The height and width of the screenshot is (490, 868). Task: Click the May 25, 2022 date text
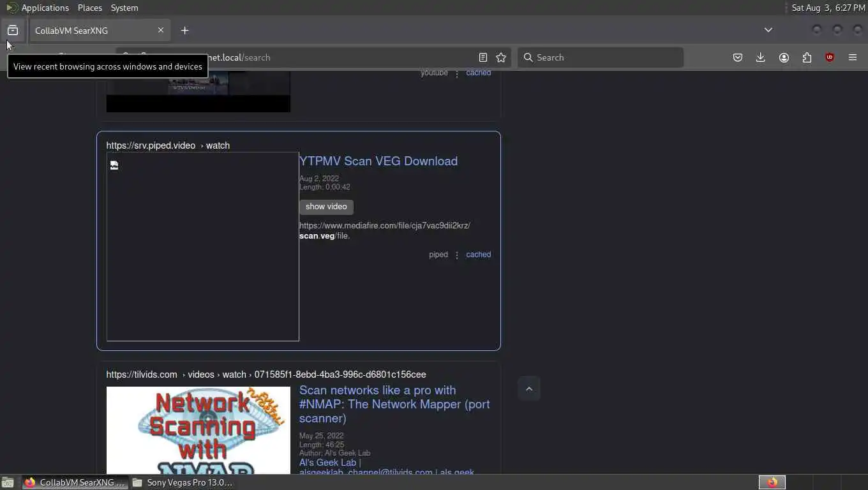click(322, 436)
